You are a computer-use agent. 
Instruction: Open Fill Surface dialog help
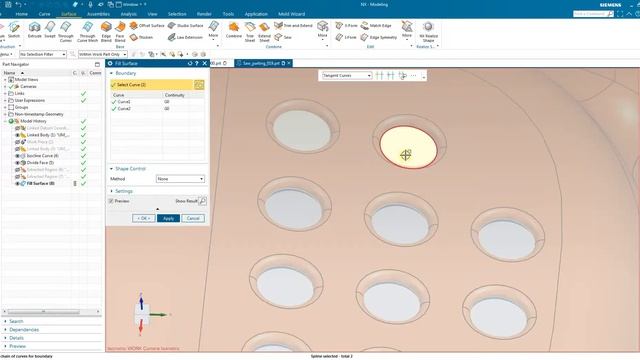pyautogui.click(x=197, y=63)
